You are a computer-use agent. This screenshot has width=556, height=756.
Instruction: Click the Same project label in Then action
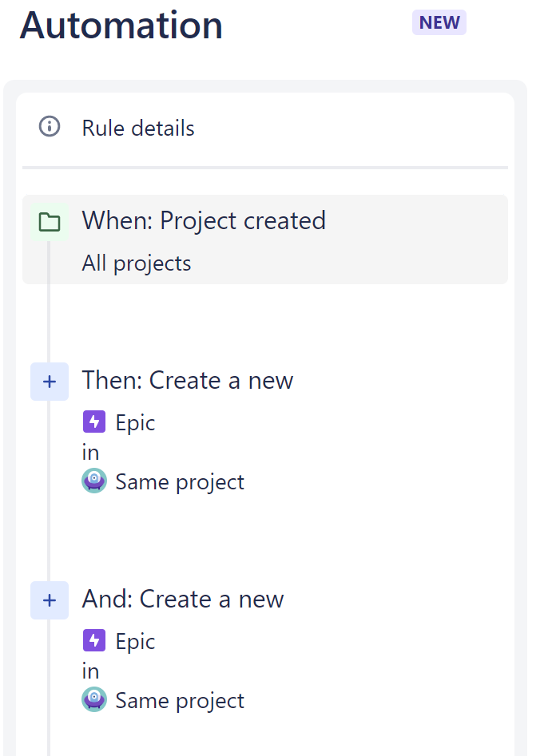pyautogui.click(x=180, y=481)
